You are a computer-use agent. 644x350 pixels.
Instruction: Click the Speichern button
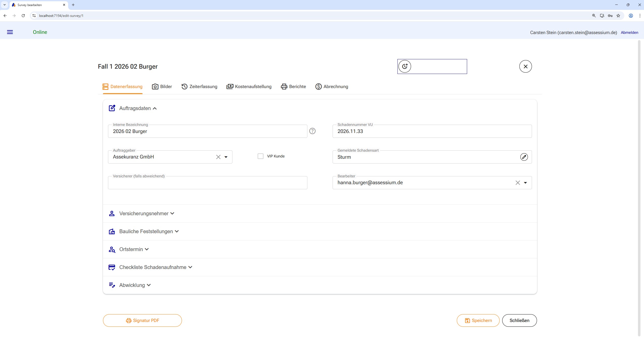478,320
